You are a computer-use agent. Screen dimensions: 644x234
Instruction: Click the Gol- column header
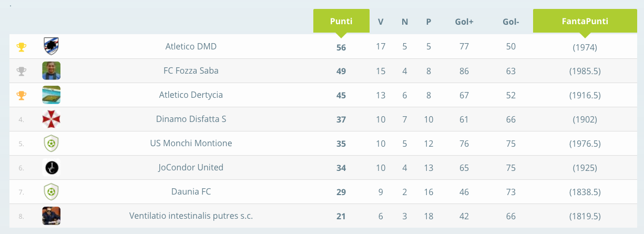(x=510, y=22)
